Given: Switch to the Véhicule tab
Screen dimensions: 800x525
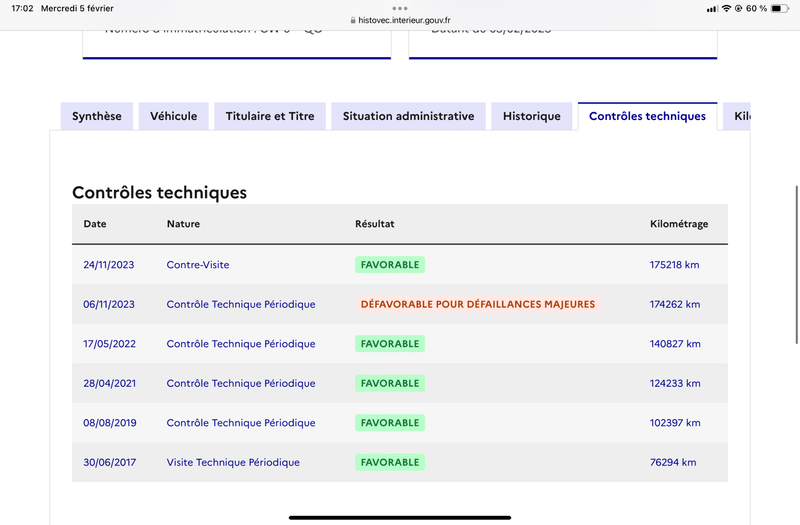Looking at the screenshot, I should tap(173, 116).
